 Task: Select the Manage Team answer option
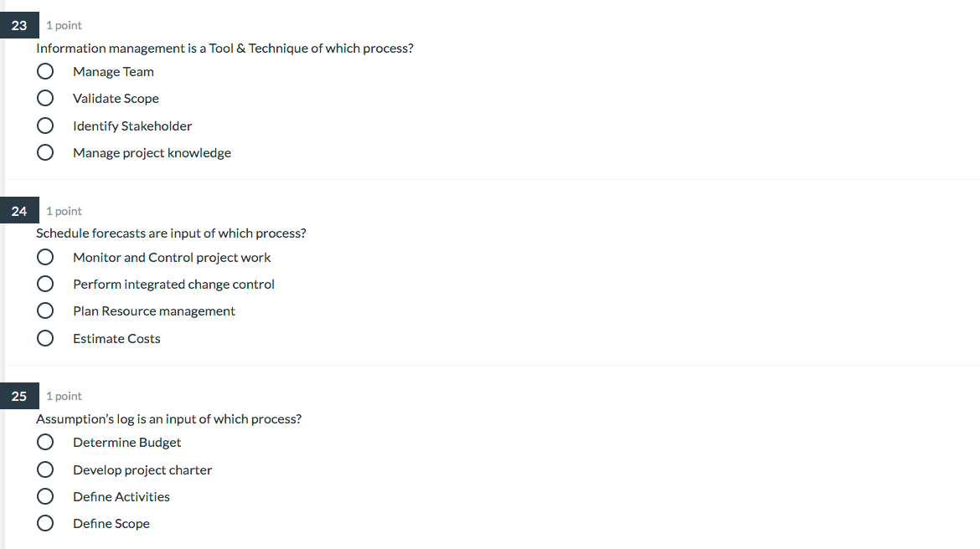44,71
